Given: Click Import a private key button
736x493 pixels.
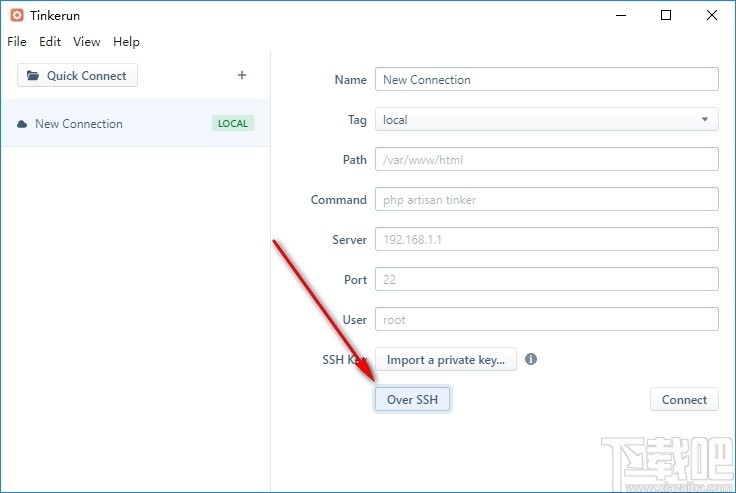Looking at the screenshot, I should (446, 360).
